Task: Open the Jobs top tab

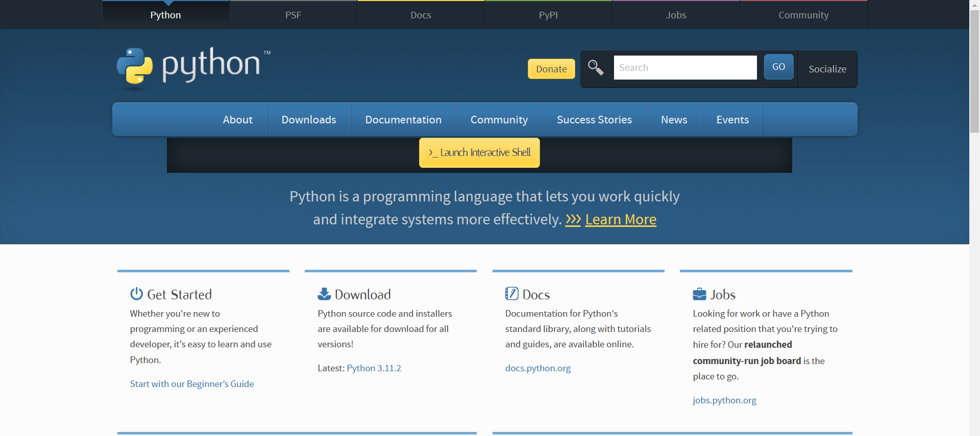Action: pyautogui.click(x=676, y=15)
